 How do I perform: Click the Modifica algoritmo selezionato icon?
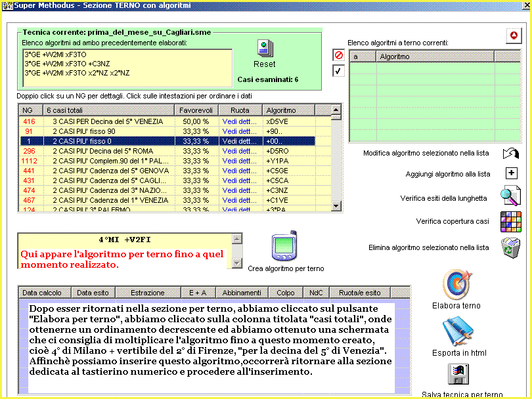tap(510, 153)
